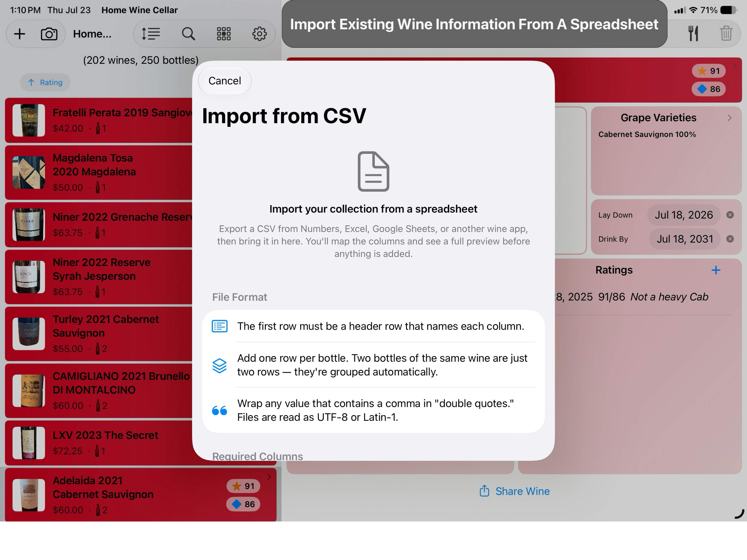Tap the '$72.25' price of LXV

(68, 451)
